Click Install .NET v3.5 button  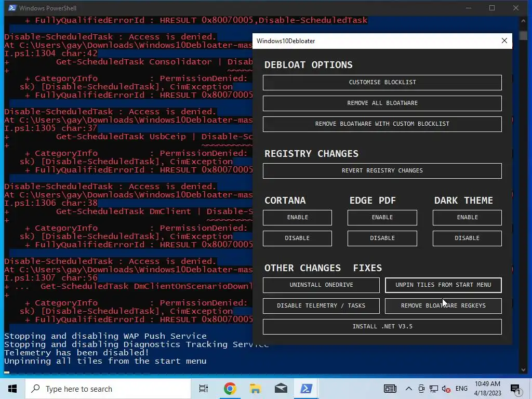(x=382, y=327)
